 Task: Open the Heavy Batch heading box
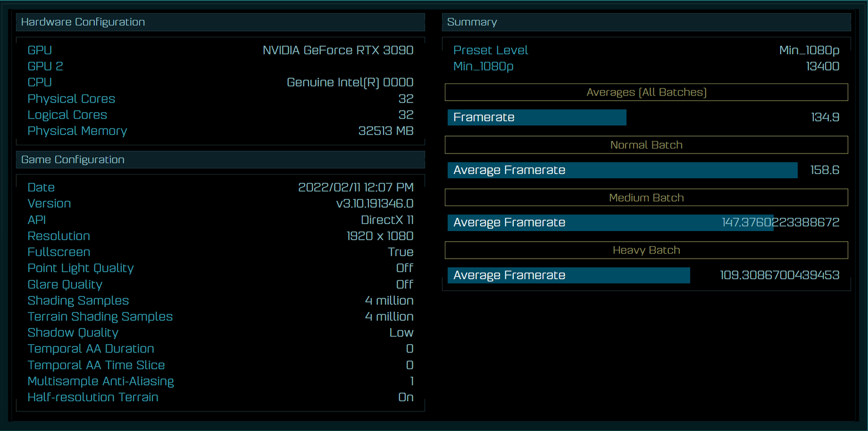pyautogui.click(x=646, y=250)
